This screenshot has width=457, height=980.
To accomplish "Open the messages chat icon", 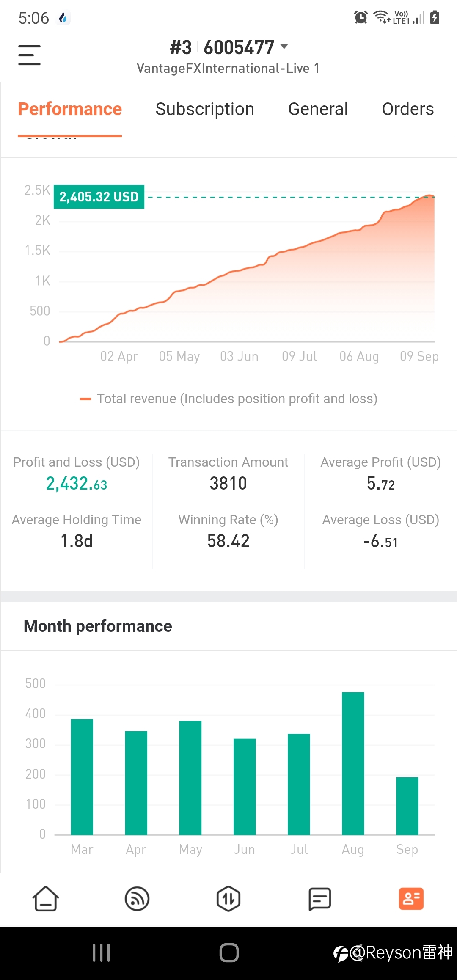I will 320,899.
